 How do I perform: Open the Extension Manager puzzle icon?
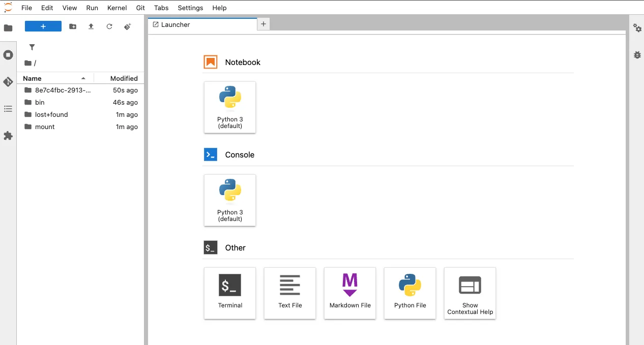click(x=8, y=136)
